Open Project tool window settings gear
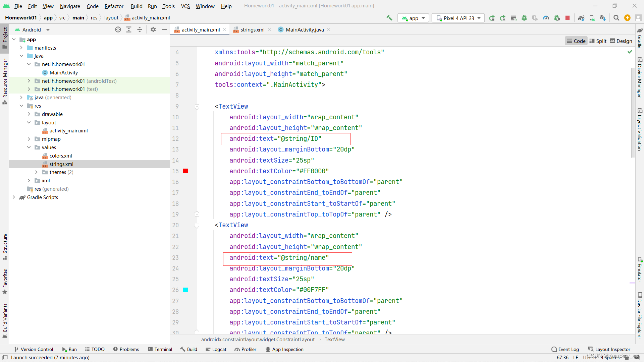This screenshot has height=362, width=644. [153, 29]
